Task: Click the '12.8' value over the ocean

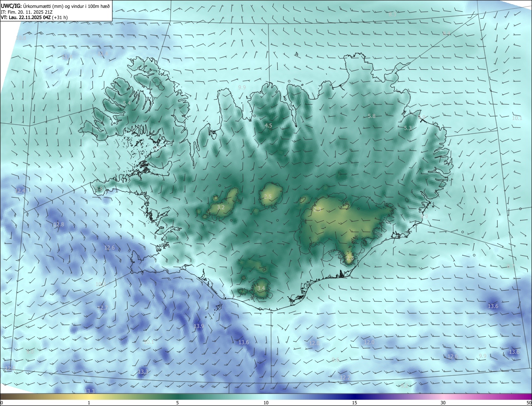Action: (59, 225)
